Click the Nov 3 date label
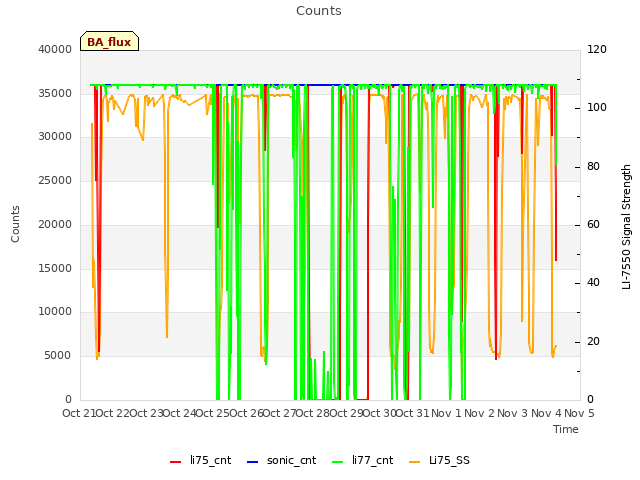The width and height of the screenshot is (640, 480). (x=513, y=413)
